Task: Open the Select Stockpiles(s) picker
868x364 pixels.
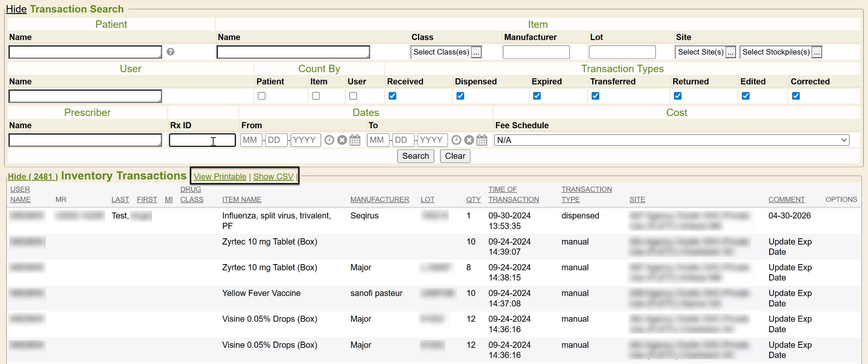Action: (x=817, y=52)
